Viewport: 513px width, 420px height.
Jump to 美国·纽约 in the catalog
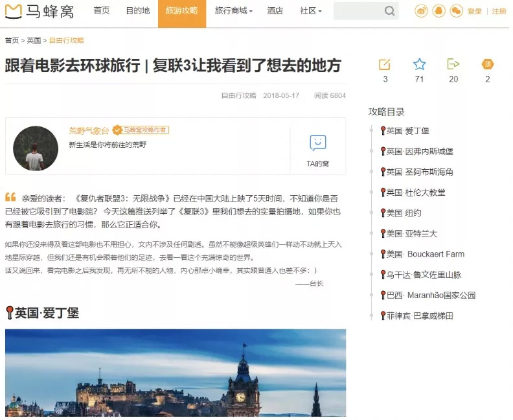401,213
